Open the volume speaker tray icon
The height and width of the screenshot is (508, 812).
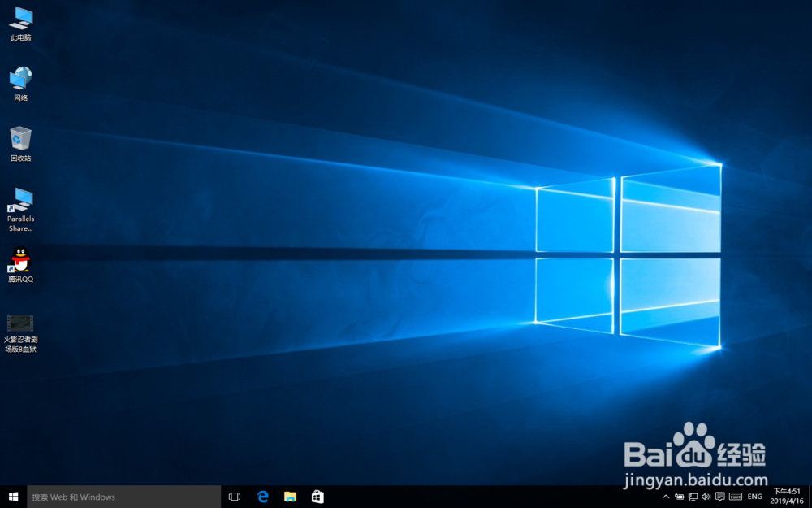(x=706, y=497)
